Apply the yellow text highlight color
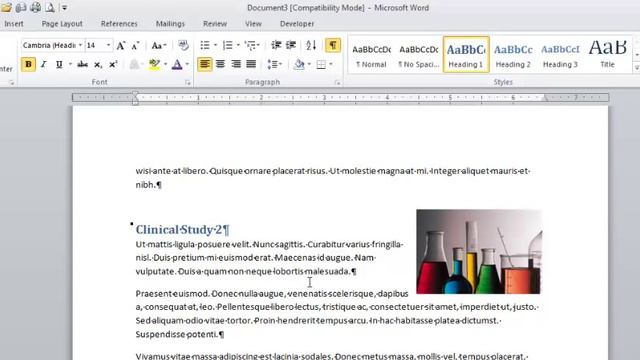 pyautogui.click(x=154, y=64)
